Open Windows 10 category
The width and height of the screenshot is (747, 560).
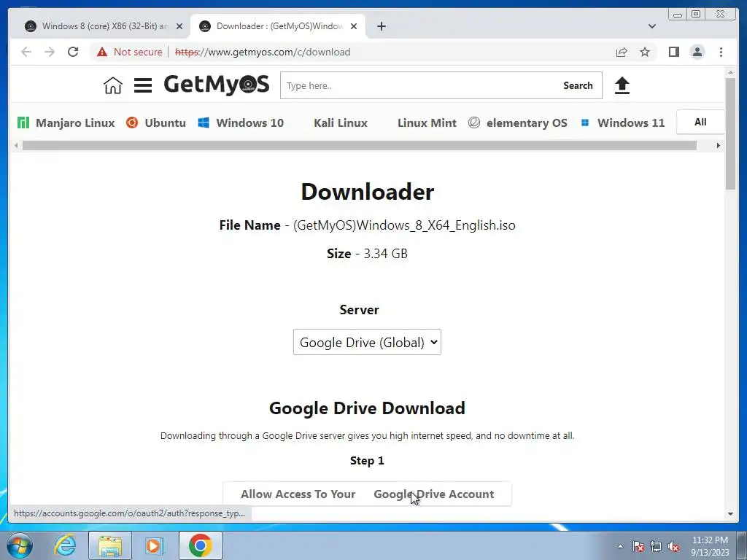click(x=241, y=122)
